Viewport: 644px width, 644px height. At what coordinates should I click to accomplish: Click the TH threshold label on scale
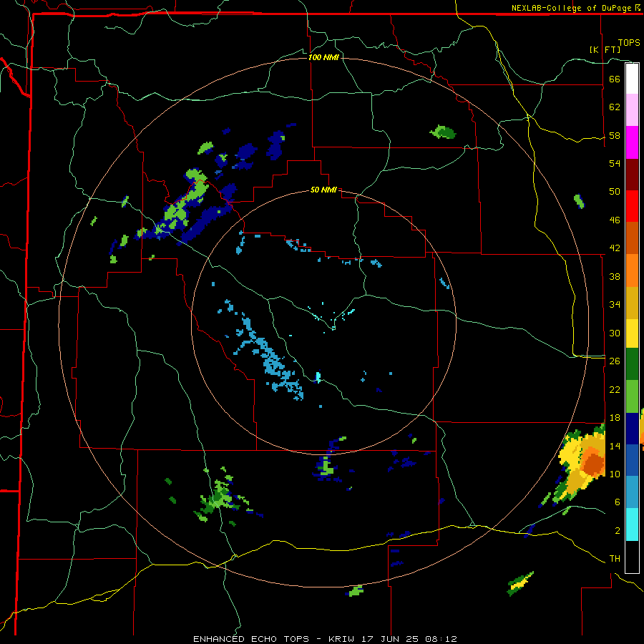pyautogui.click(x=615, y=559)
